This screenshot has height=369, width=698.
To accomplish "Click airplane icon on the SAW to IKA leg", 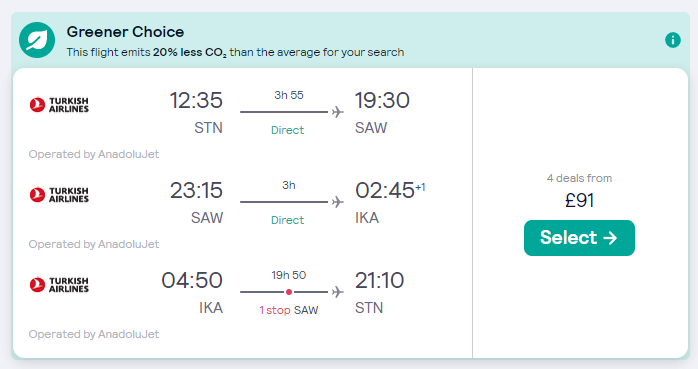I will pyautogui.click(x=338, y=202).
